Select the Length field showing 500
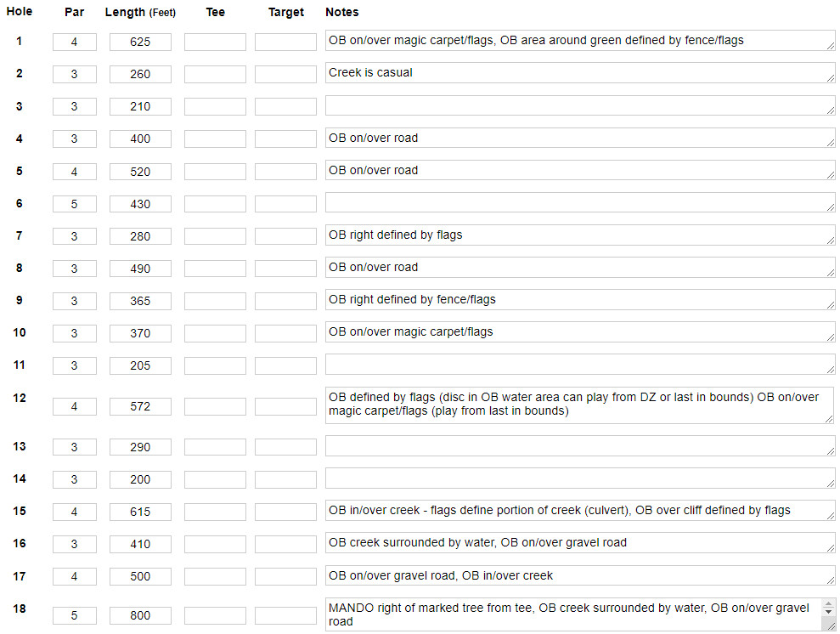The image size is (840, 634). click(x=140, y=576)
